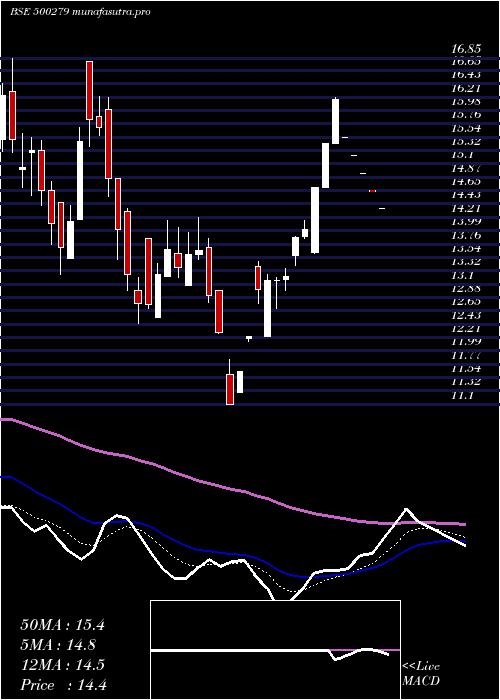This screenshot has width=500, height=700.
Task: Click the 12.88 price axis label
Action: (x=466, y=288)
